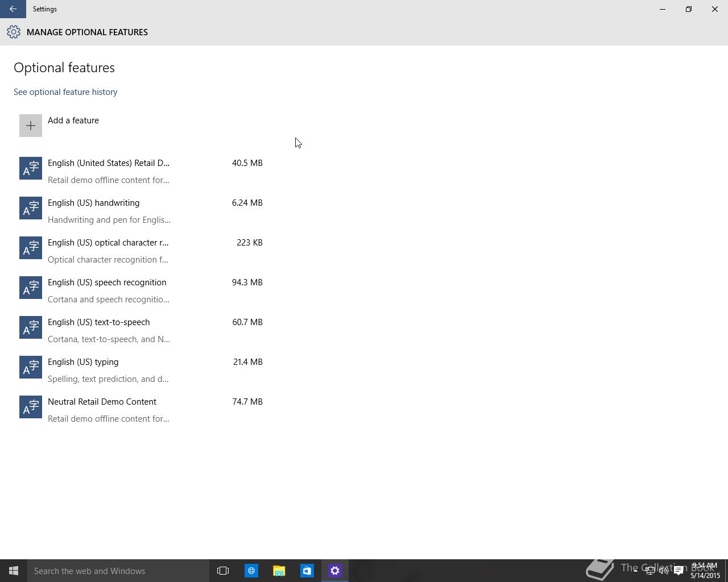Select the English (US) text-to-speech icon
Screen dimensions: 728x582
31,327
